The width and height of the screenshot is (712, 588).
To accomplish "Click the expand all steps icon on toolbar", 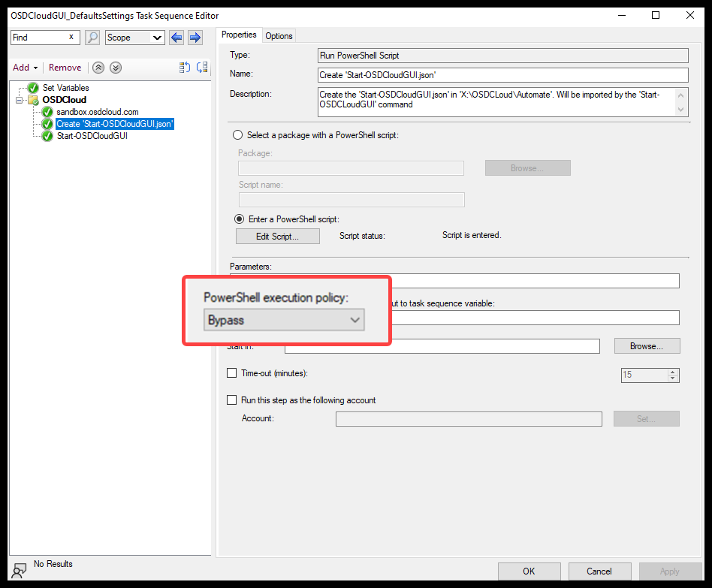I will tap(184, 68).
